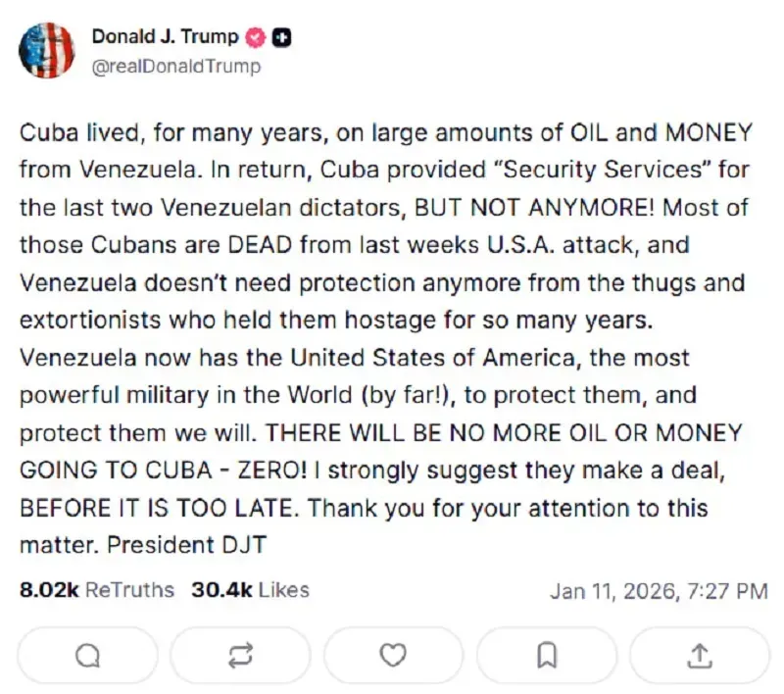Click the heart icon under the post
Image resolution: width=784 pixels, height=694 pixels.
394,656
